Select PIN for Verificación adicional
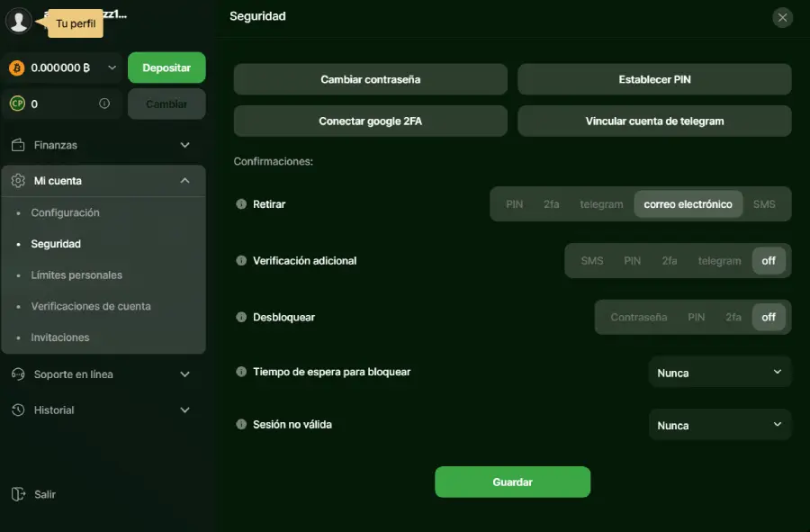810x532 pixels. pos(633,261)
